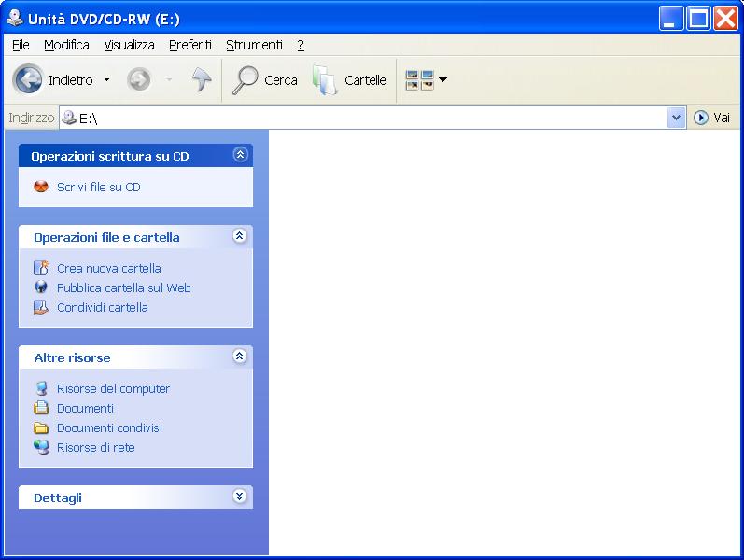744x560 pixels.
Task: Open the Indietro history dropdown arrow
Action: (x=106, y=80)
